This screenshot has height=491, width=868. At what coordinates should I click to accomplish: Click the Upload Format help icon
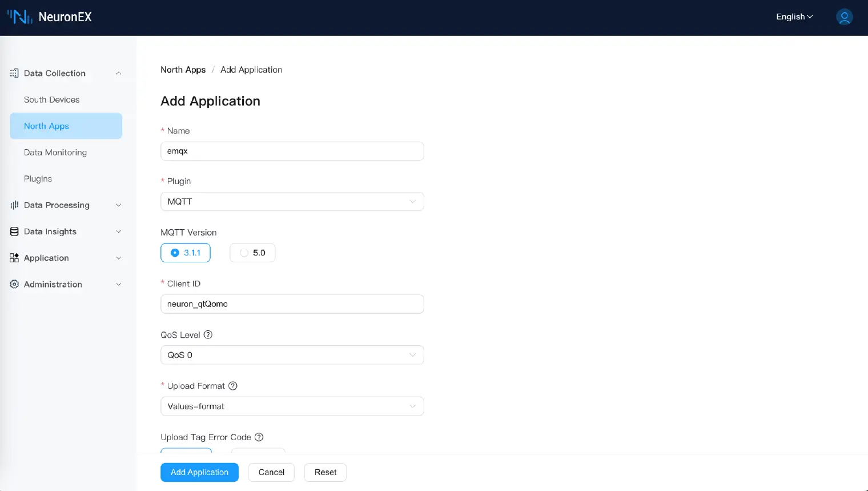click(233, 386)
